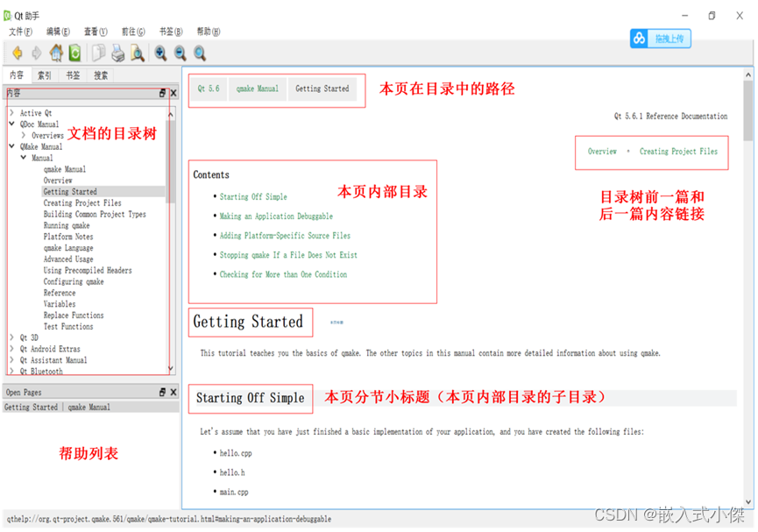Close the Open Pages panel
Viewport: 758px width, 532px height.
tap(173, 392)
